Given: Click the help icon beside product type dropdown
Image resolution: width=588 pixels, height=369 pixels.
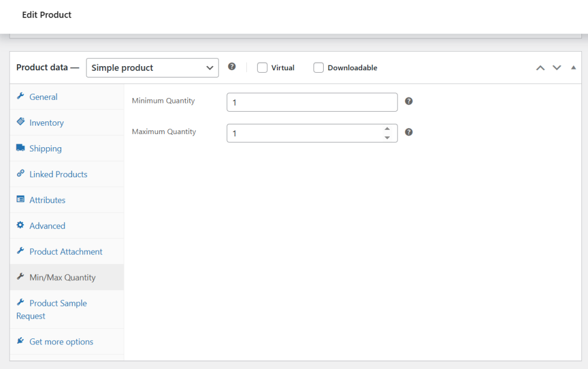Looking at the screenshot, I should point(232,67).
